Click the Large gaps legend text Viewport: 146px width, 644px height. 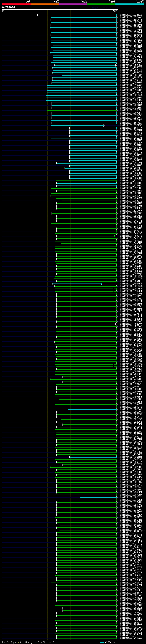(x=28, y=642)
